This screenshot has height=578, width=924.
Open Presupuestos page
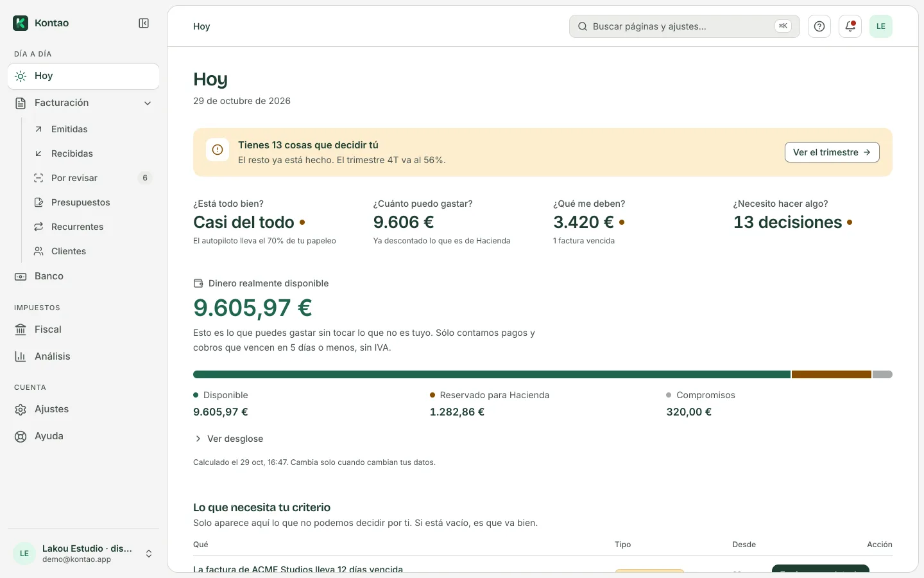click(x=92, y=202)
